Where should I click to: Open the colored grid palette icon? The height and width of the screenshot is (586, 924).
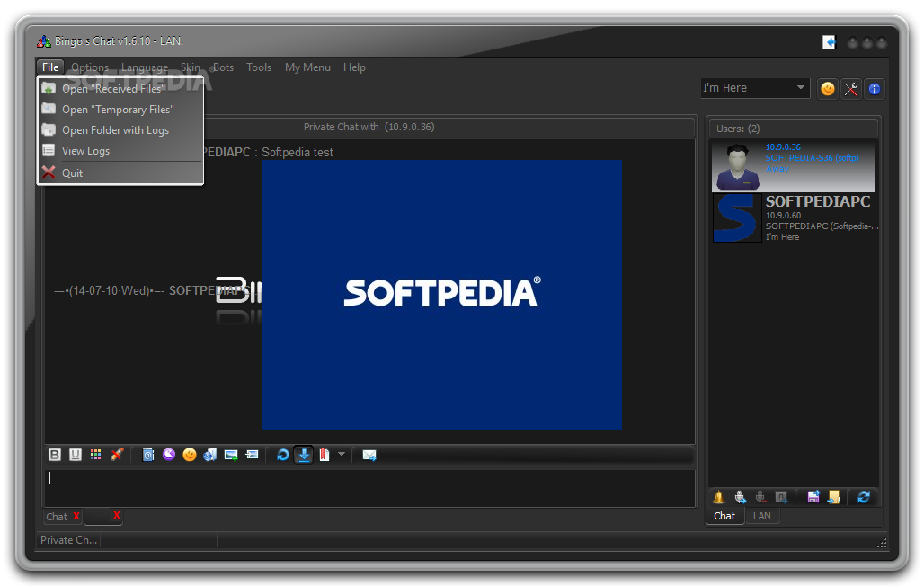(95, 455)
